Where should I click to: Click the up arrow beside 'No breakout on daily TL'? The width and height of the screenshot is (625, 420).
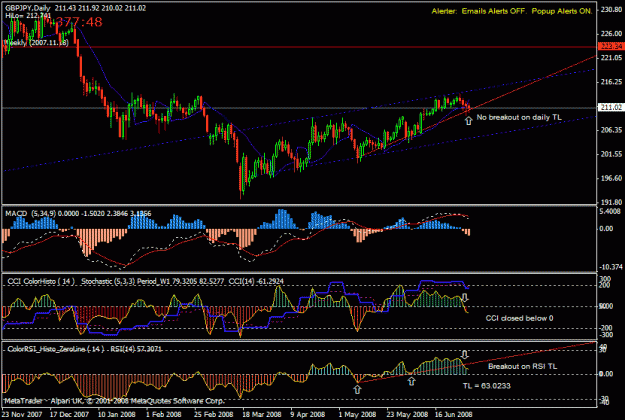pos(468,120)
